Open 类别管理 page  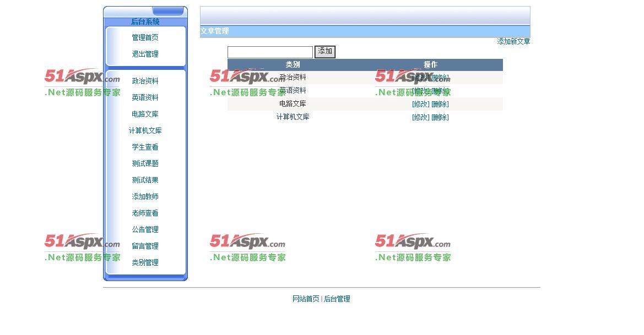[x=145, y=262]
